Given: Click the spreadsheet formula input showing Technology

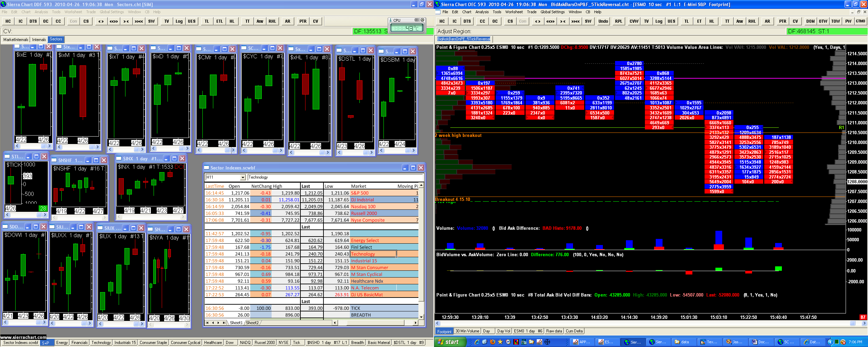Looking at the screenshot, I should 335,177.
